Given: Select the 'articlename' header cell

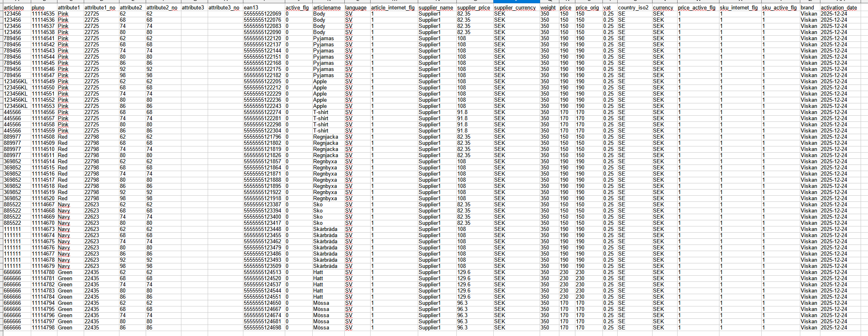Looking at the screenshot, I should (x=327, y=8).
